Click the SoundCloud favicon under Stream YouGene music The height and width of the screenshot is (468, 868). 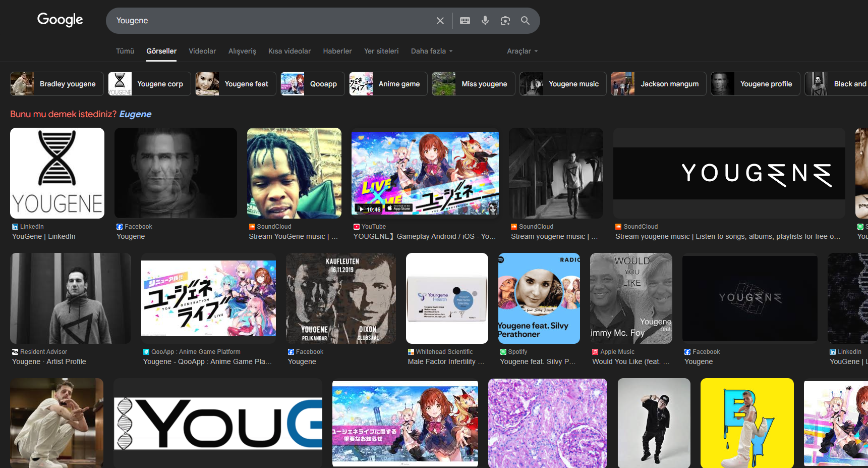coord(252,227)
